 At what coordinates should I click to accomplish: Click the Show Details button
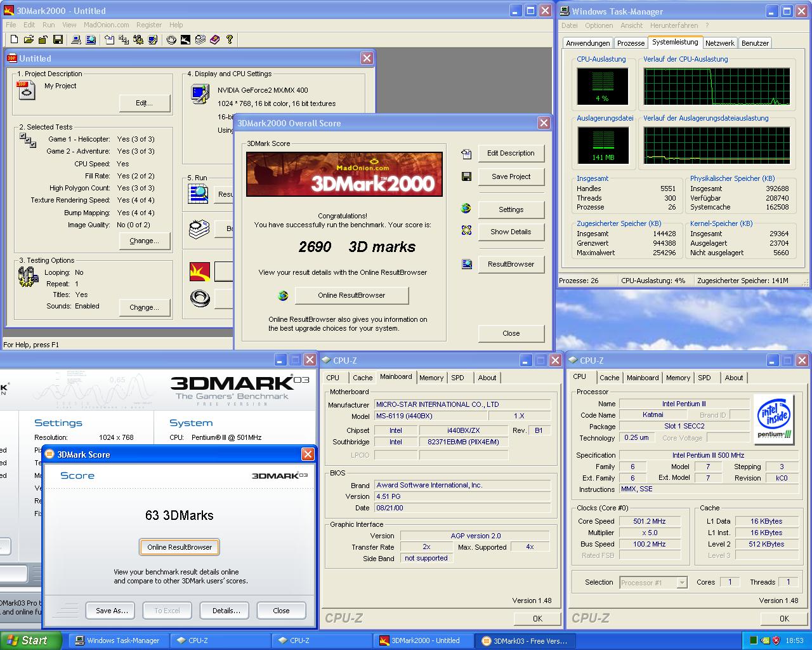click(511, 232)
